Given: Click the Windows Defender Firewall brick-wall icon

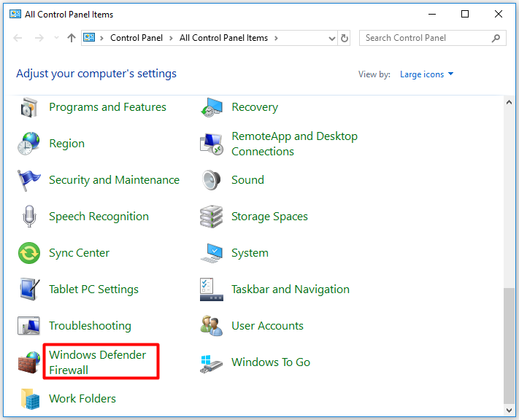Looking at the screenshot, I should click(29, 362).
